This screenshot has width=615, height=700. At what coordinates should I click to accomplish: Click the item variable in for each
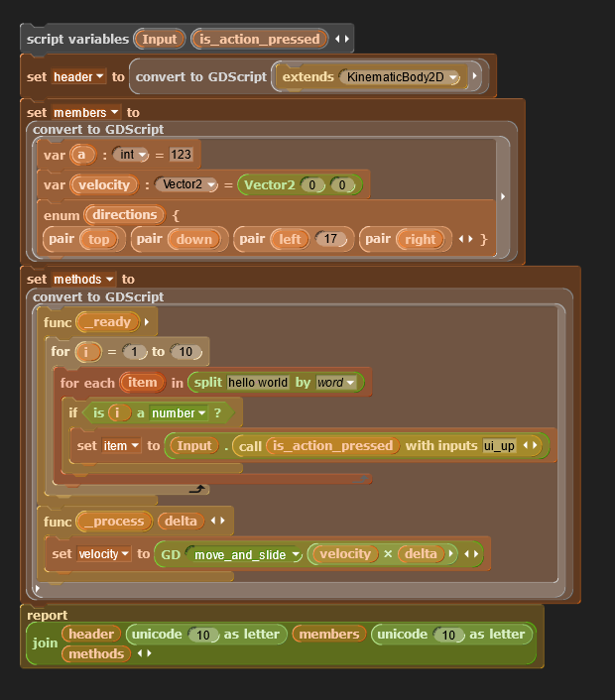(143, 383)
